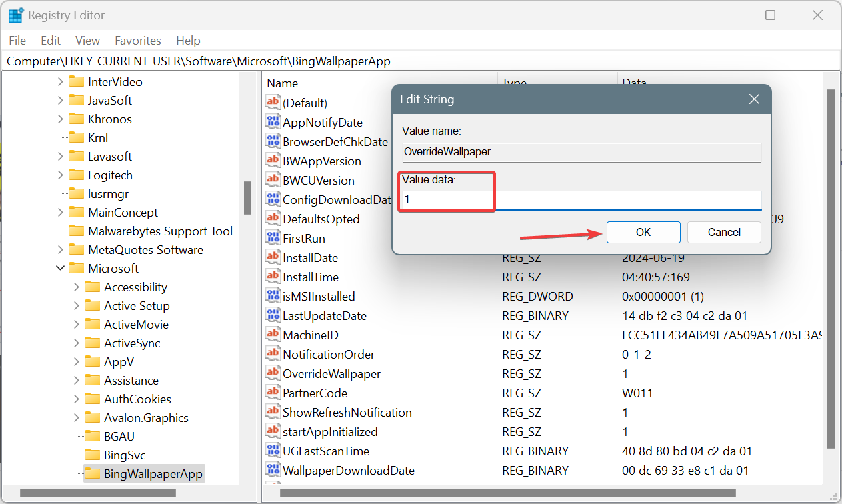Expand the InterVideo registry key
The image size is (842, 504).
tap(60, 82)
